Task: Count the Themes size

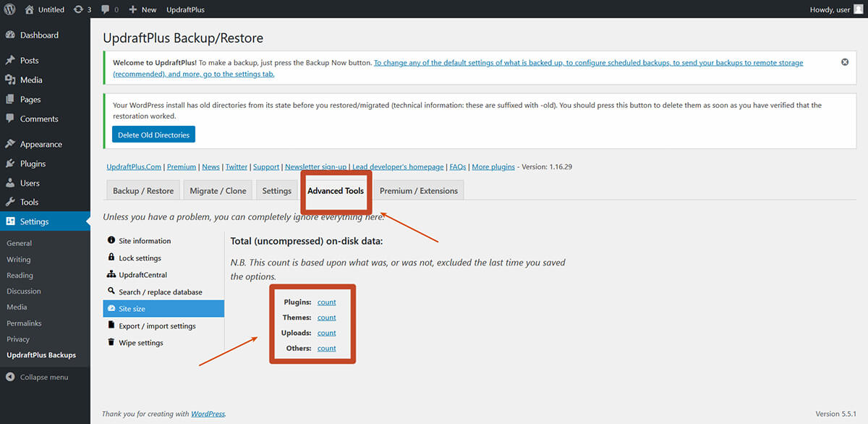Action: (x=327, y=318)
